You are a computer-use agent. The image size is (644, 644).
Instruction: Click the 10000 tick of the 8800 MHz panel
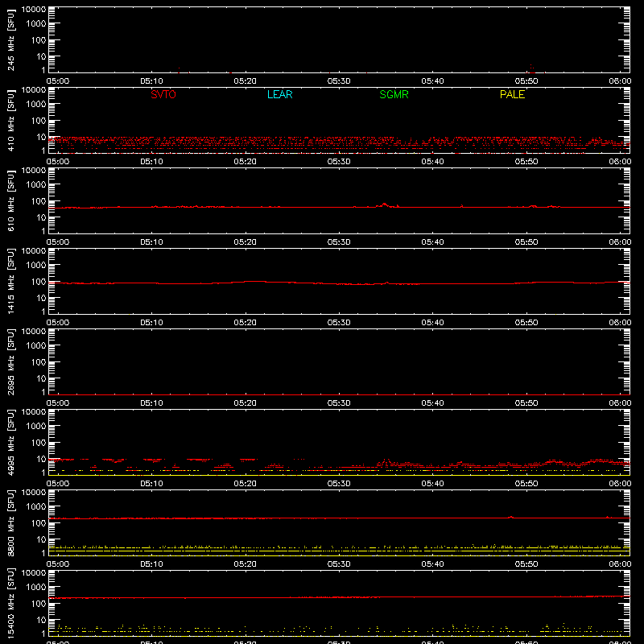[x=34, y=493]
